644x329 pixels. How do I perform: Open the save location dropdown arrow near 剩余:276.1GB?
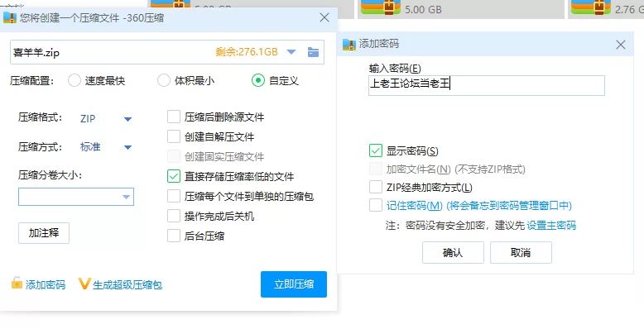pos(291,52)
